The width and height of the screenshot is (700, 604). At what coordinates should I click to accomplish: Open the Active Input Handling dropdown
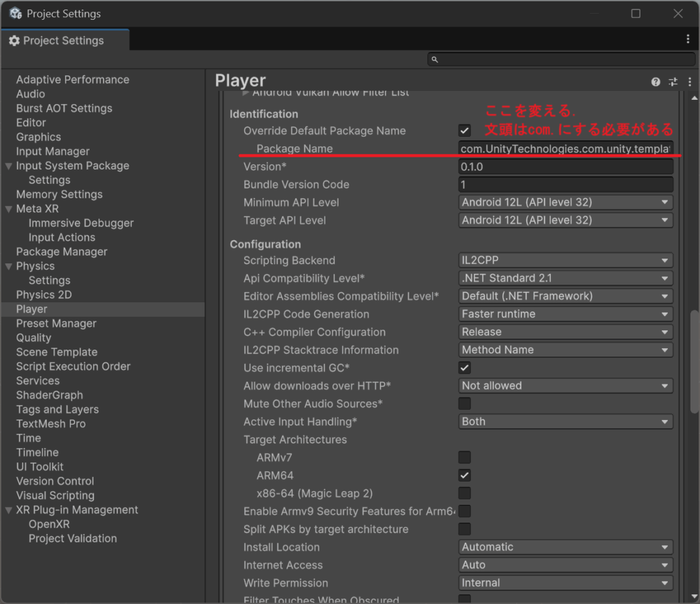[x=565, y=421]
